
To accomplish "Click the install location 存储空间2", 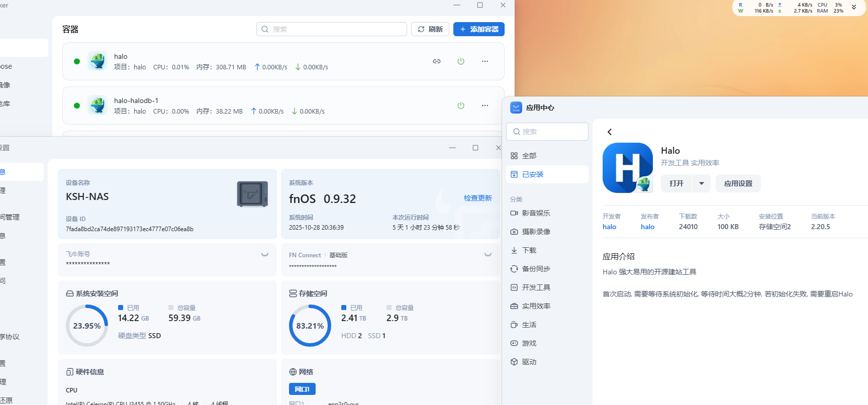I will point(775,227).
